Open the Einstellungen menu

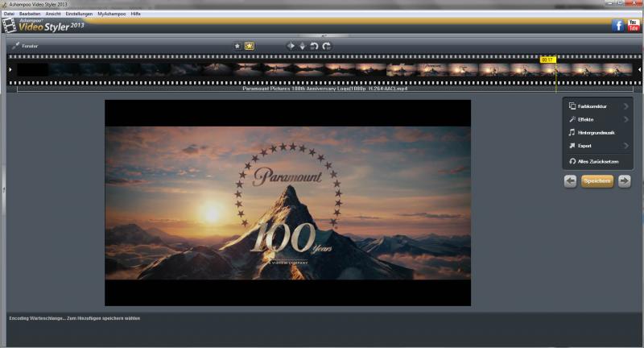coord(79,14)
